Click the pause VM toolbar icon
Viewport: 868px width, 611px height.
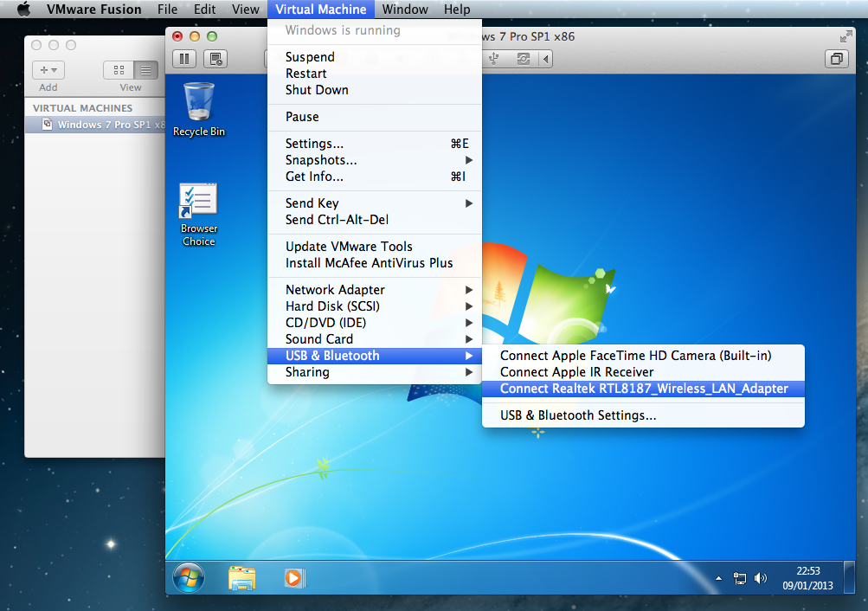[x=184, y=59]
